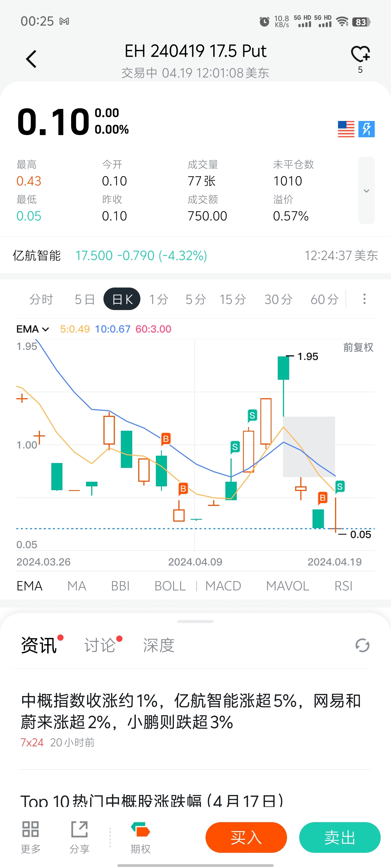This screenshot has height=868, width=391.
Task: Expand the quote details panel chevron
Action: pos(366,191)
